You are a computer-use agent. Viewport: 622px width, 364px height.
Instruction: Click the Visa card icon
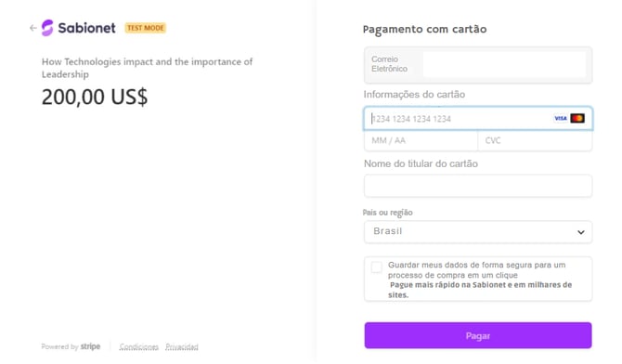click(x=560, y=118)
